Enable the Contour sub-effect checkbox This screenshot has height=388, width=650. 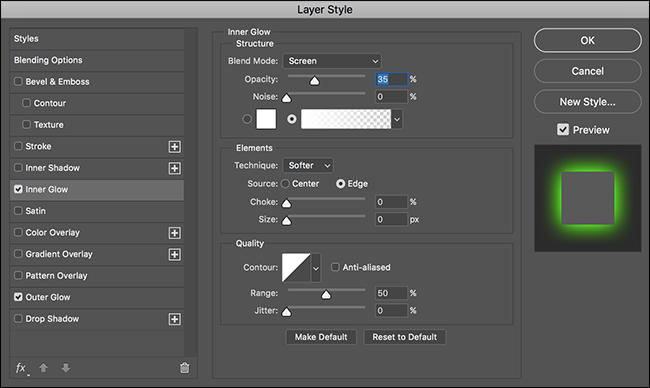click(x=27, y=103)
